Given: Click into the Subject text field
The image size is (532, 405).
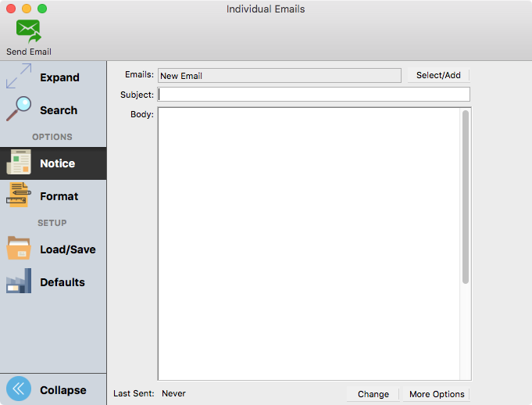Looking at the screenshot, I should tap(314, 95).
